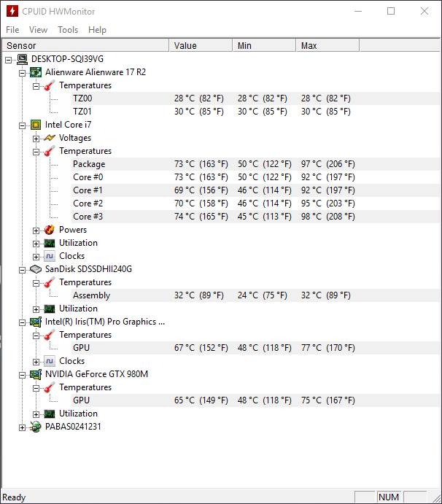Select the Assembly temperature row
This screenshot has width=442, height=504.
256,295
